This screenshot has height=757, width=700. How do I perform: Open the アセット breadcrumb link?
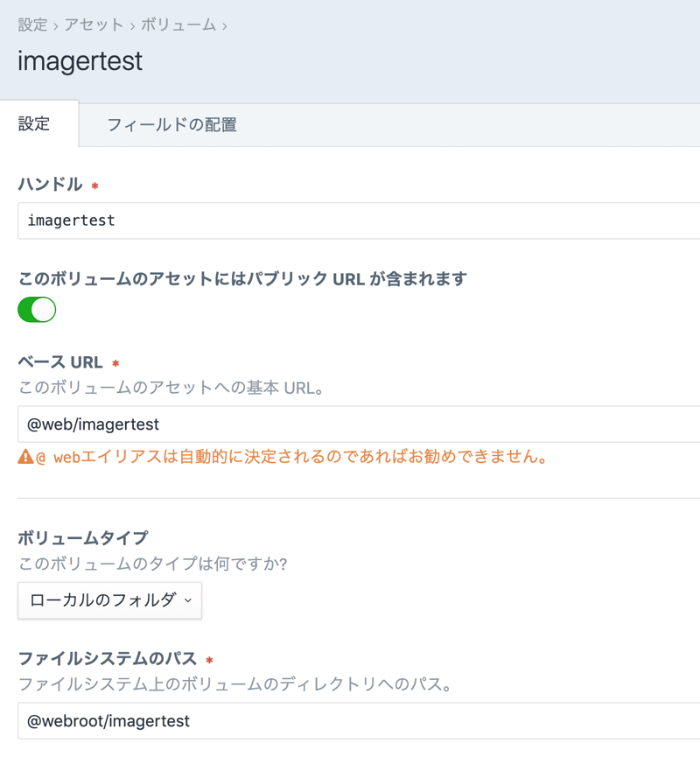point(94,25)
